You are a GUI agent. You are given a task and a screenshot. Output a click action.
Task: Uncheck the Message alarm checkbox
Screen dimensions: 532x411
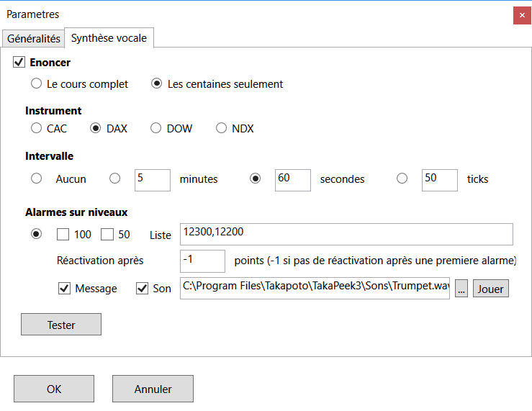click(x=64, y=289)
